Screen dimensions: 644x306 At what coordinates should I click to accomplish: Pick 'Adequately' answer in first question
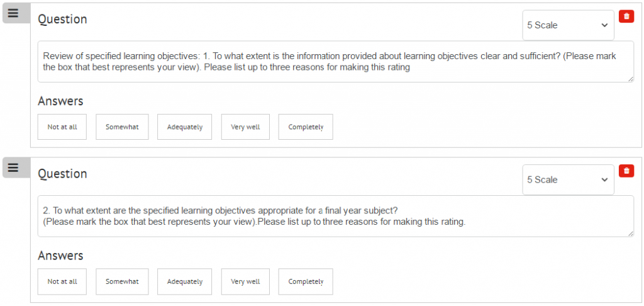pyautogui.click(x=185, y=127)
